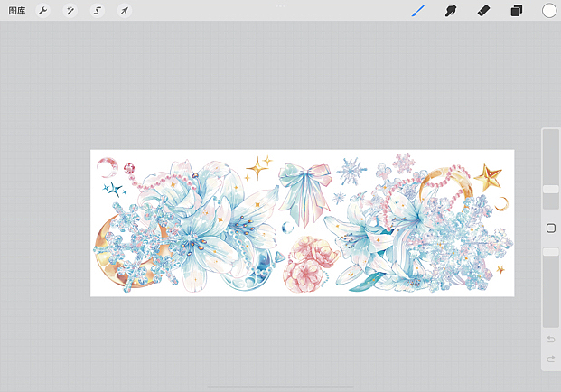This screenshot has width=561, height=392.
Task: Activate the Selection tool
Action: [x=97, y=11]
